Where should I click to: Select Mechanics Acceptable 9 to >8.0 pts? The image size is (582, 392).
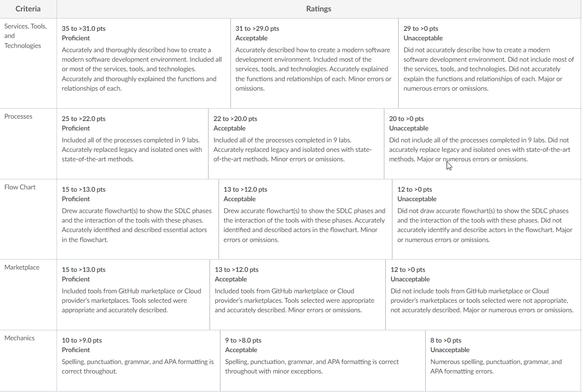tap(323, 361)
